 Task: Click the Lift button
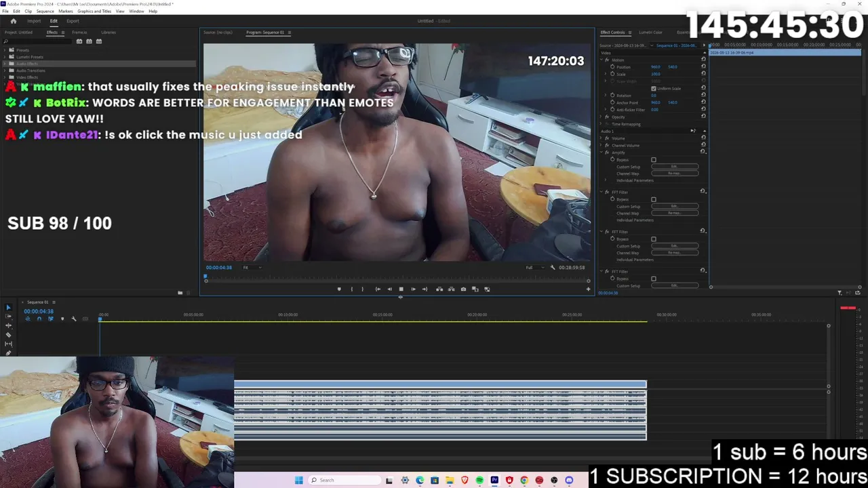(439, 289)
